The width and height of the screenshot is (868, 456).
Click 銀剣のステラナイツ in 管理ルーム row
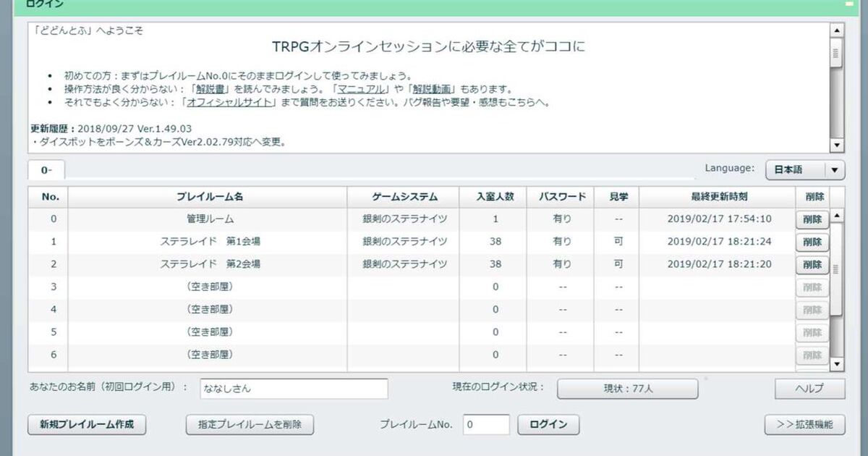405,219
